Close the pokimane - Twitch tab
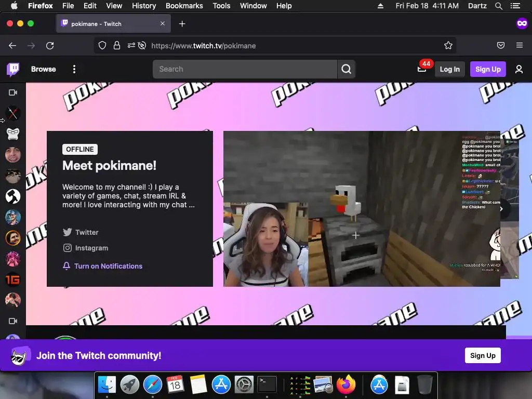This screenshot has width=532, height=399. (163, 23)
